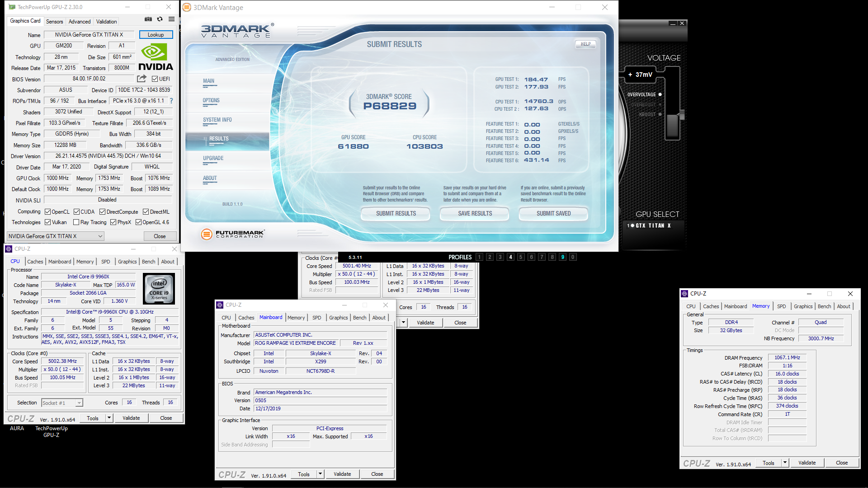The width and height of the screenshot is (868, 488).
Task: Toggle the DirectML checkbox
Action: coord(146,212)
